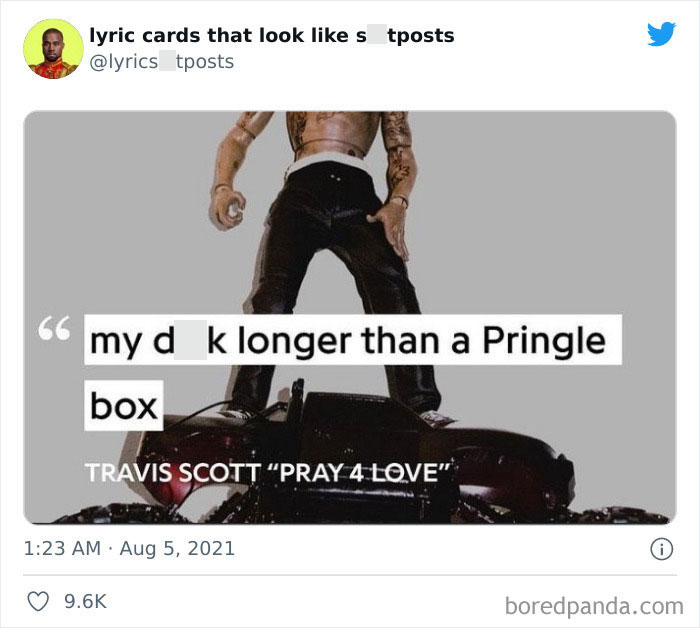The image size is (700, 628).
Task: Open the lyric cards account name
Action: pyautogui.click(x=272, y=35)
